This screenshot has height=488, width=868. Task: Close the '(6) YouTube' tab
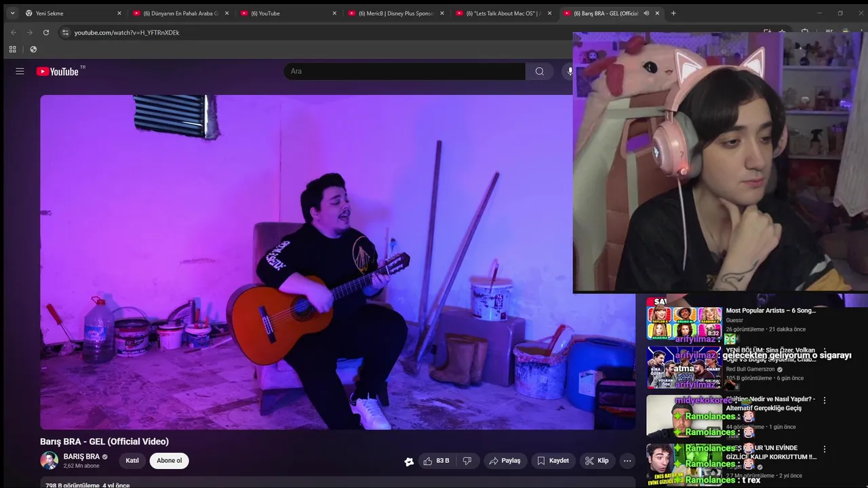click(x=334, y=13)
